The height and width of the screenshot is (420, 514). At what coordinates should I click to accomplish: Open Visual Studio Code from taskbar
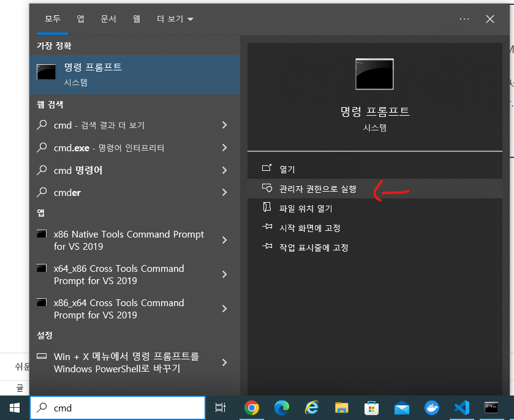[x=461, y=408]
